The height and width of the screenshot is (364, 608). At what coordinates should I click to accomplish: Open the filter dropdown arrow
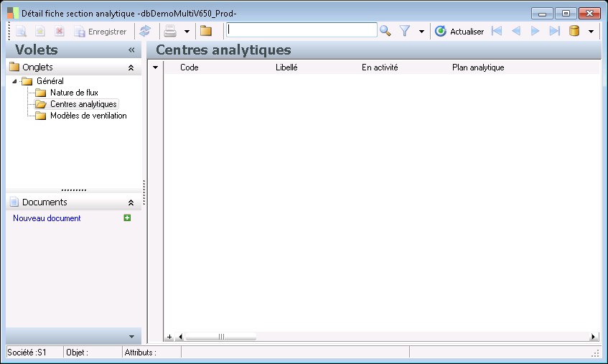pos(421,32)
